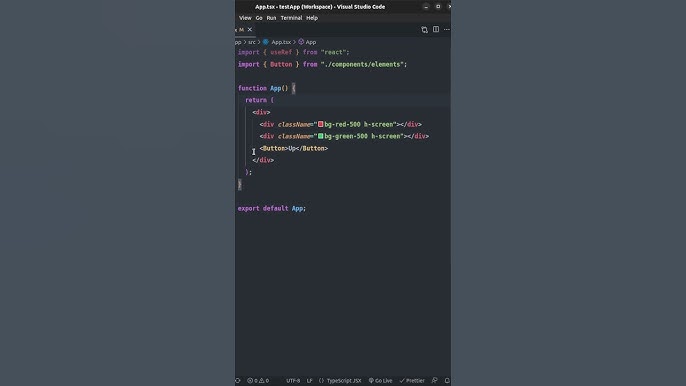Click the feedback person icon in status bar
The width and height of the screenshot is (686, 386).
(x=434, y=381)
